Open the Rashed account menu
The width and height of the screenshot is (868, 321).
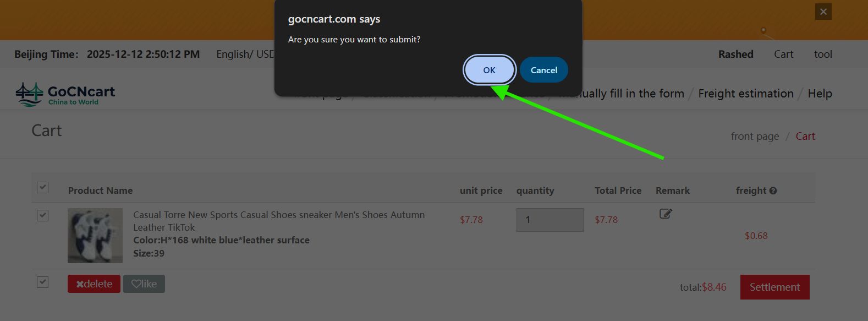click(735, 54)
